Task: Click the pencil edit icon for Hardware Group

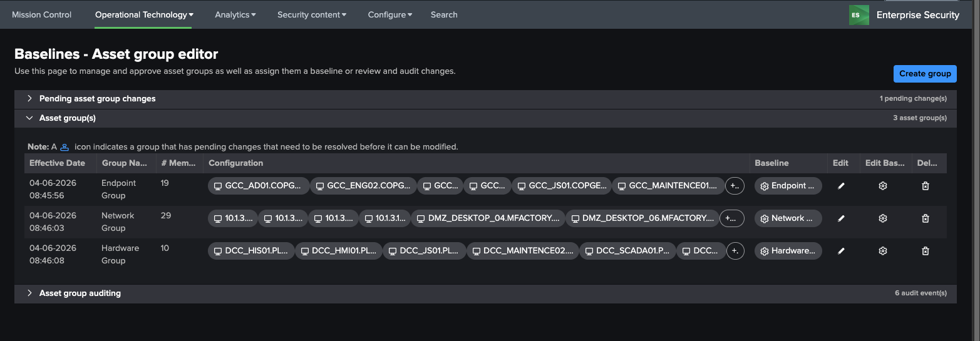Action: [841, 251]
